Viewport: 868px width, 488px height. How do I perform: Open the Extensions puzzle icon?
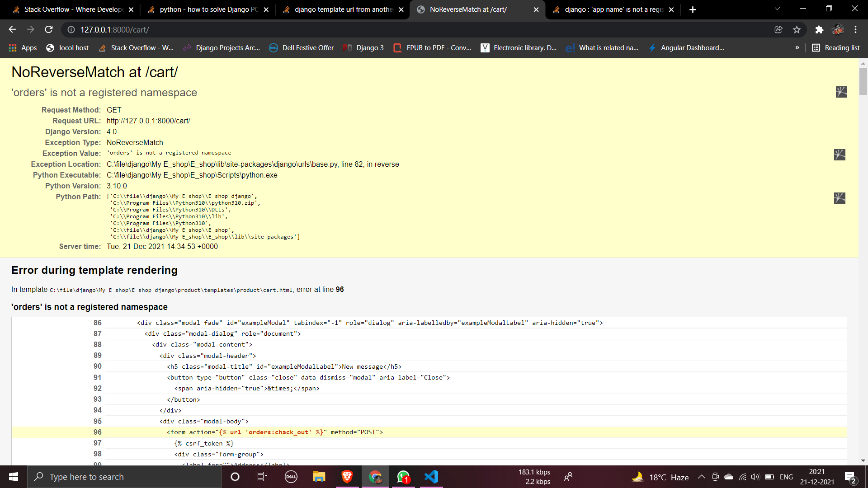819,29
